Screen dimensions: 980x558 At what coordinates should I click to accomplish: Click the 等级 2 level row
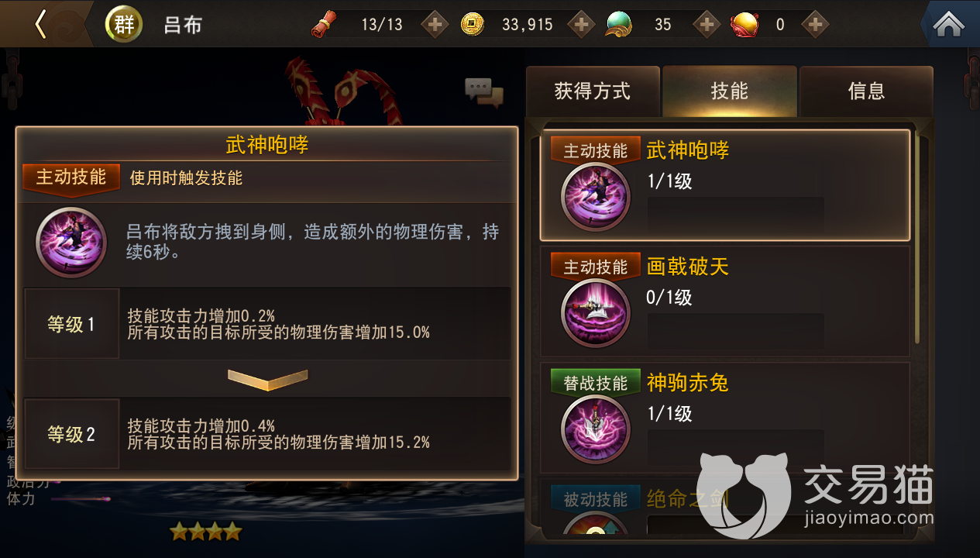pyautogui.click(x=267, y=434)
